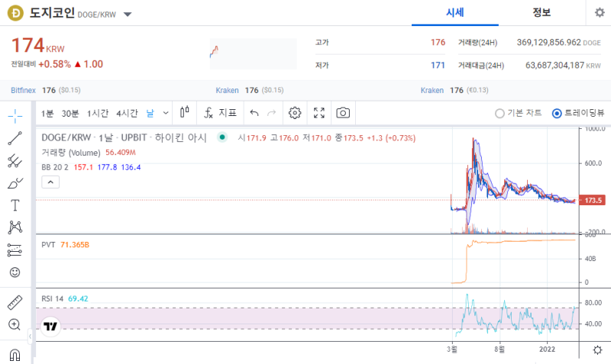Collapse the drawing toolbar side arrow
The height and width of the screenshot is (364, 611).
point(30,337)
